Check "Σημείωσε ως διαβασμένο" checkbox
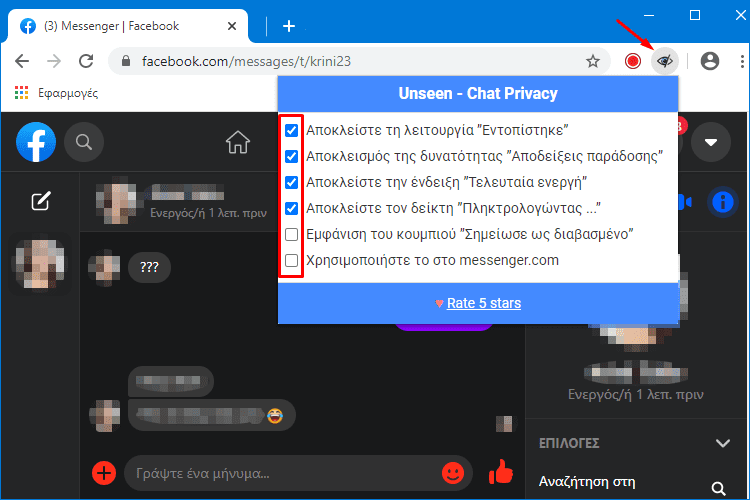 coord(291,234)
